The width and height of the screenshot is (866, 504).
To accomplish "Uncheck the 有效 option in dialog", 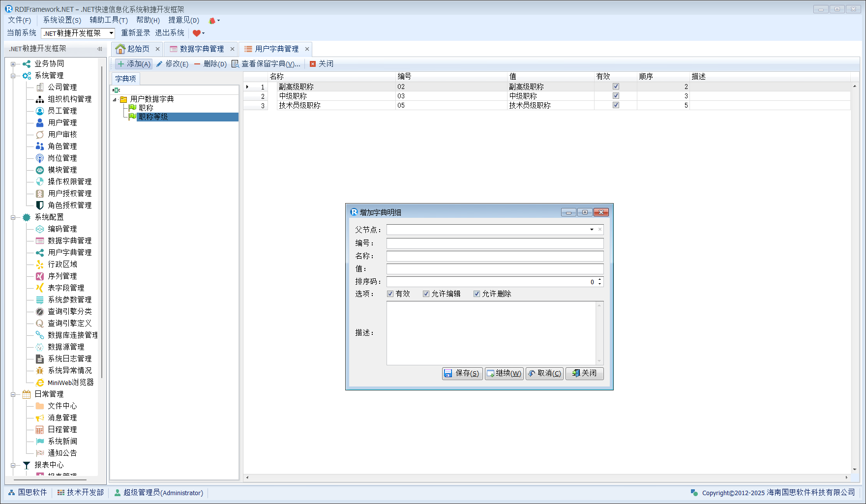I will tap(390, 294).
